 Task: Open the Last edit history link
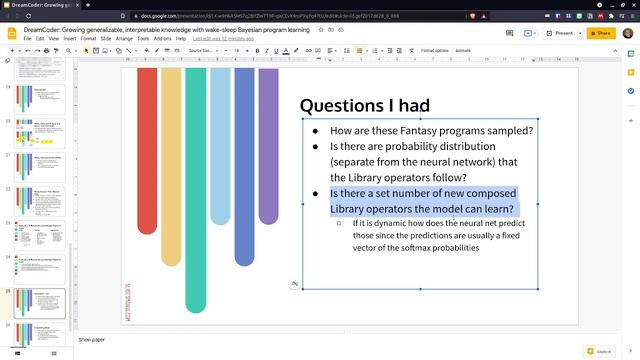tap(223, 39)
